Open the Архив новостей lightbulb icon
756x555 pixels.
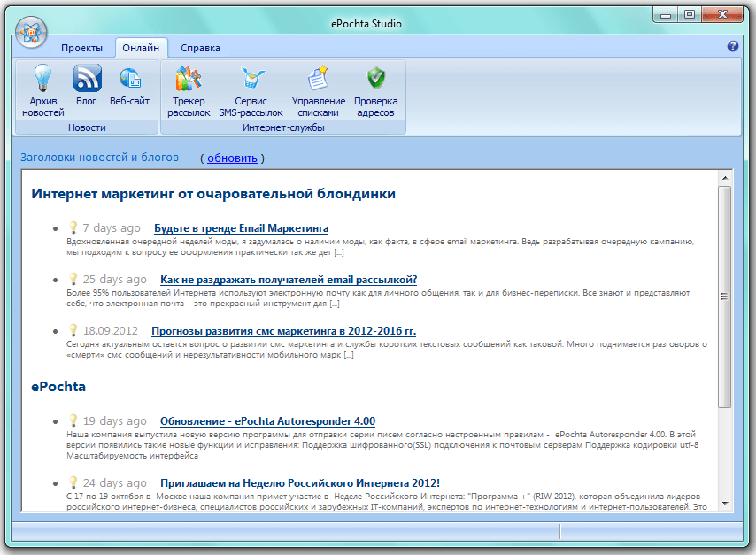(x=42, y=78)
